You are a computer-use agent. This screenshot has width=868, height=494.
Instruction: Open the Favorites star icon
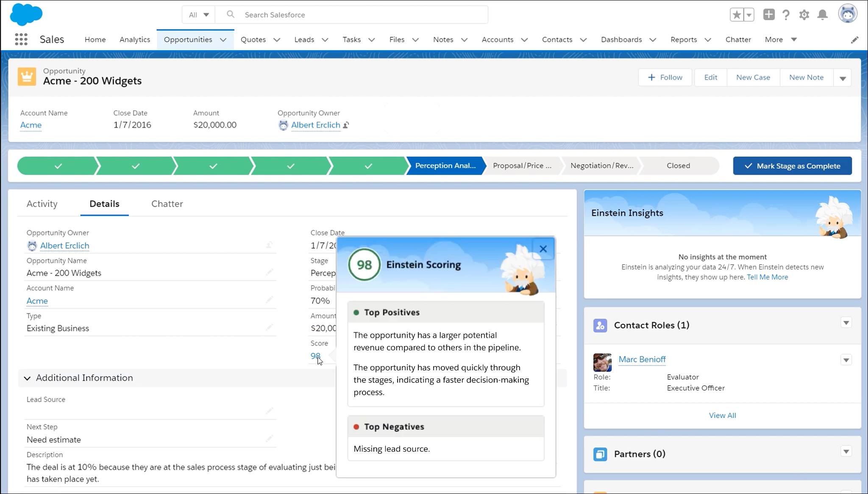[x=737, y=15]
